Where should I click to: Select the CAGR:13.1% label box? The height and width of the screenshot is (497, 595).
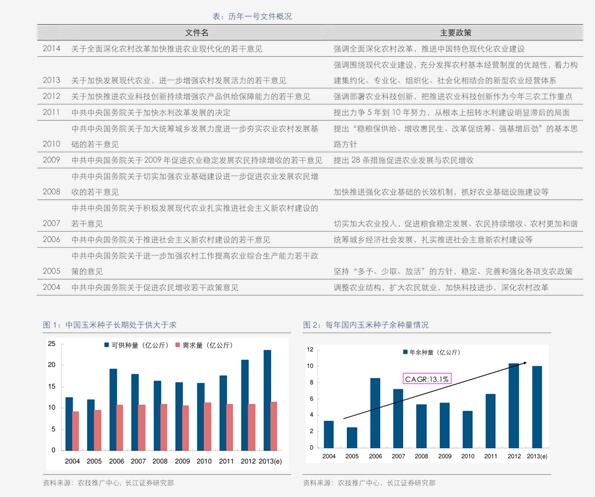pos(427,379)
